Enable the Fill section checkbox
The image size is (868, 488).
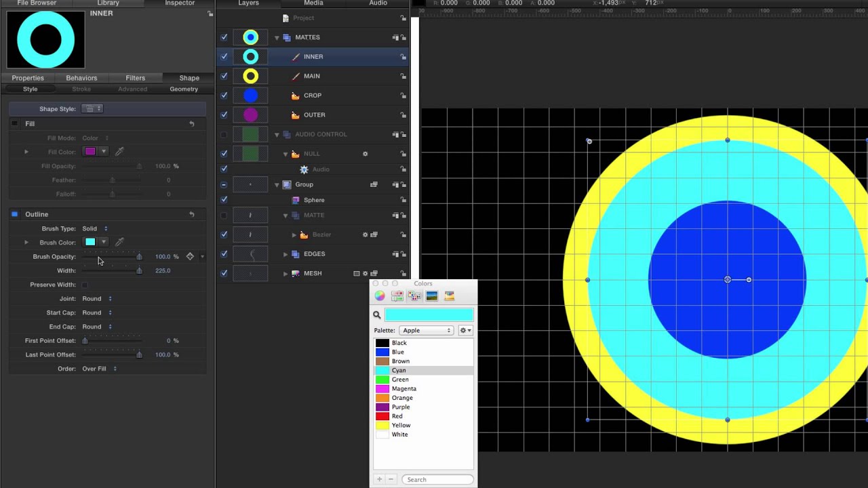14,124
